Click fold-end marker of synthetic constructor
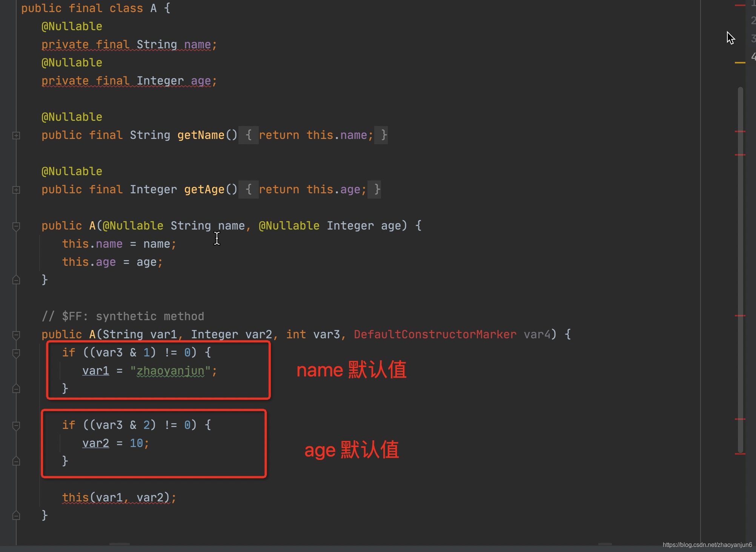 click(16, 515)
